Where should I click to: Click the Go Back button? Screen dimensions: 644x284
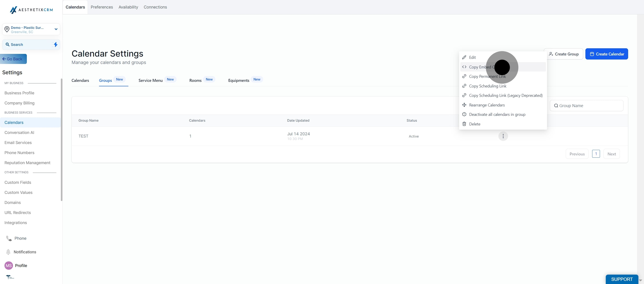point(13,59)
